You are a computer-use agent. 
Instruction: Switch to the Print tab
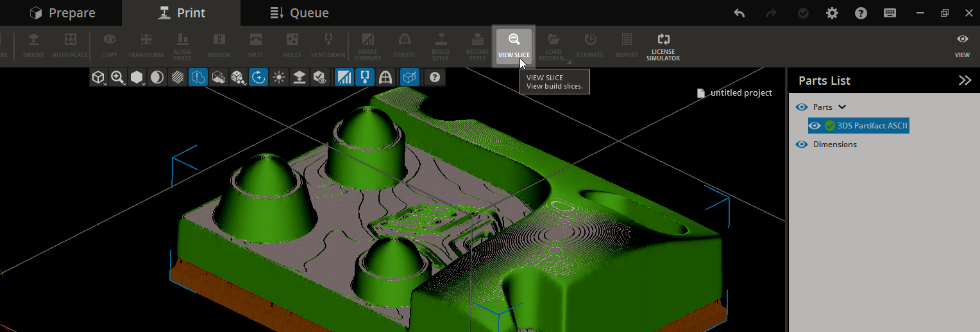click(x=182, y=13)
